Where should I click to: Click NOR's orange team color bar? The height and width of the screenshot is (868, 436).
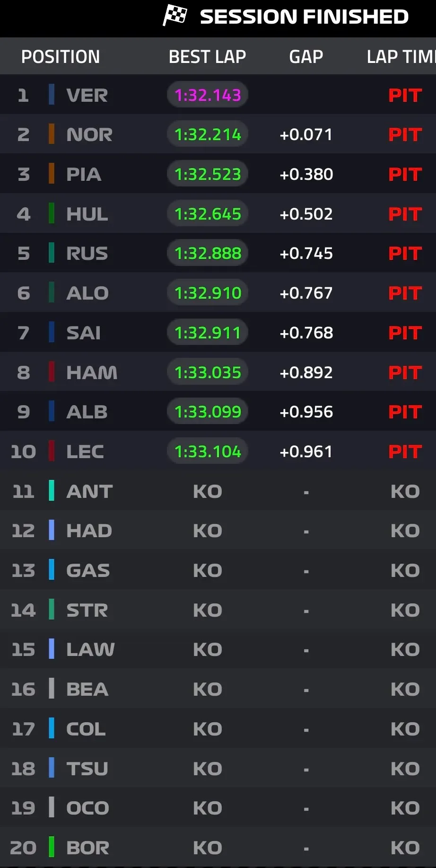click(52, 134)
